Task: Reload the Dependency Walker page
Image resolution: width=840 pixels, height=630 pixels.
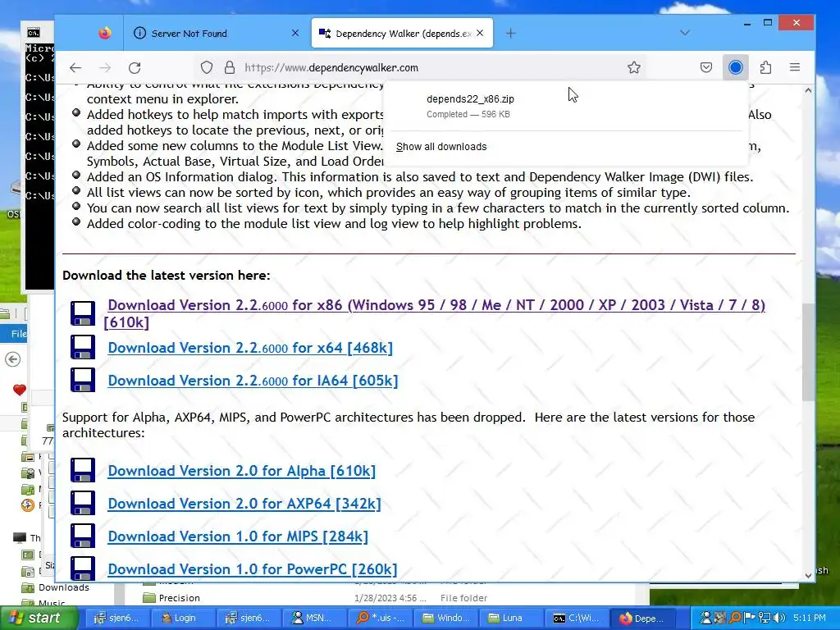Action: (x=135, y=67)
